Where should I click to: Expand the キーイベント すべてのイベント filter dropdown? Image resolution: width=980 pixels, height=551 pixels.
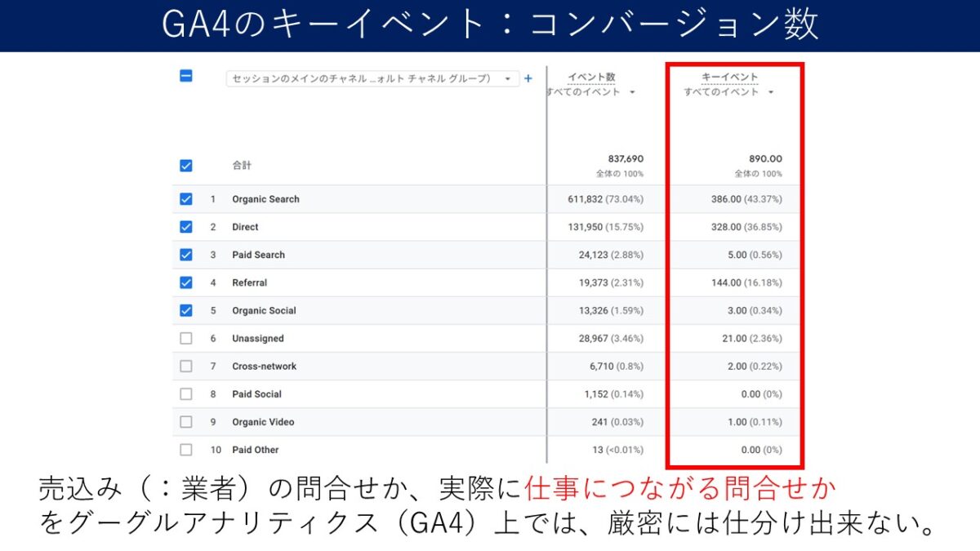(729, 92)
